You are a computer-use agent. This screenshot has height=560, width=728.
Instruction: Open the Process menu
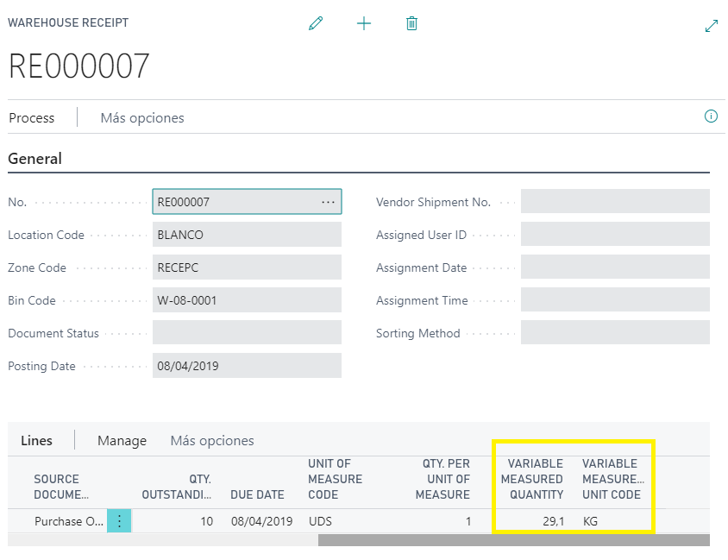coord(32,118)
